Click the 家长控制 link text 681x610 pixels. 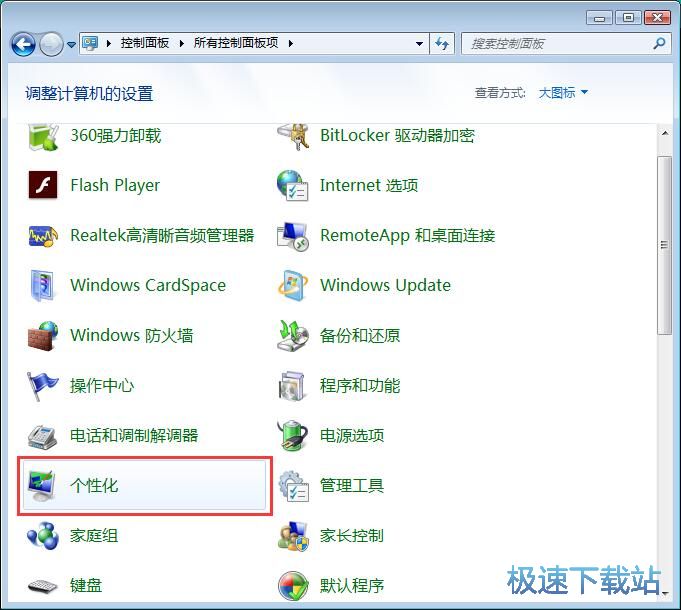(352, 536)
